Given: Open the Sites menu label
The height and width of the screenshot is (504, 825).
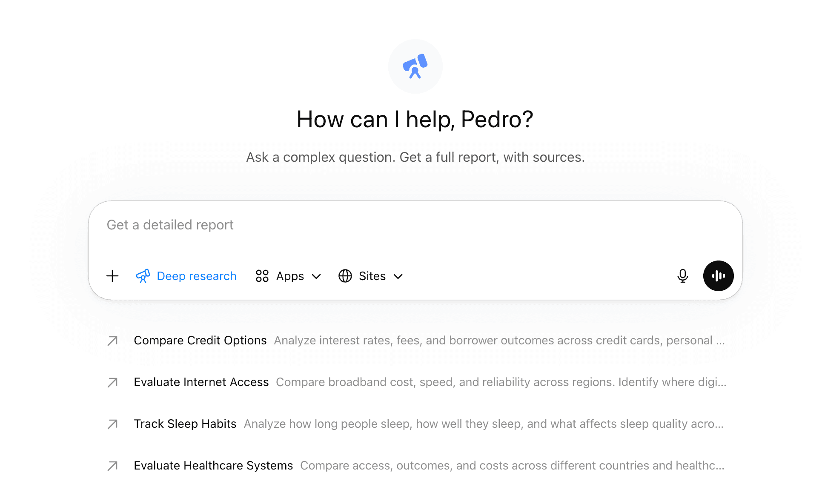Looking at the screenshot, I should point(372,276).
